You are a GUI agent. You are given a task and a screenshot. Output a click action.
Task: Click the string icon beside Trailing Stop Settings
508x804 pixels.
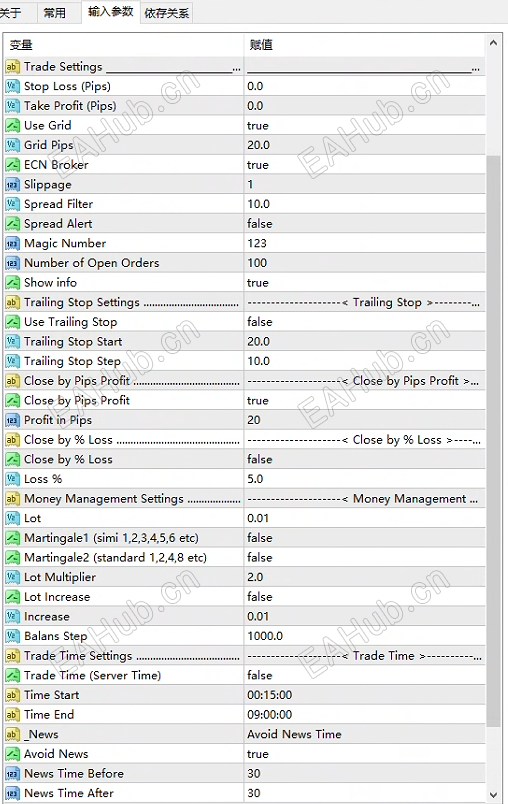[12, 303]
